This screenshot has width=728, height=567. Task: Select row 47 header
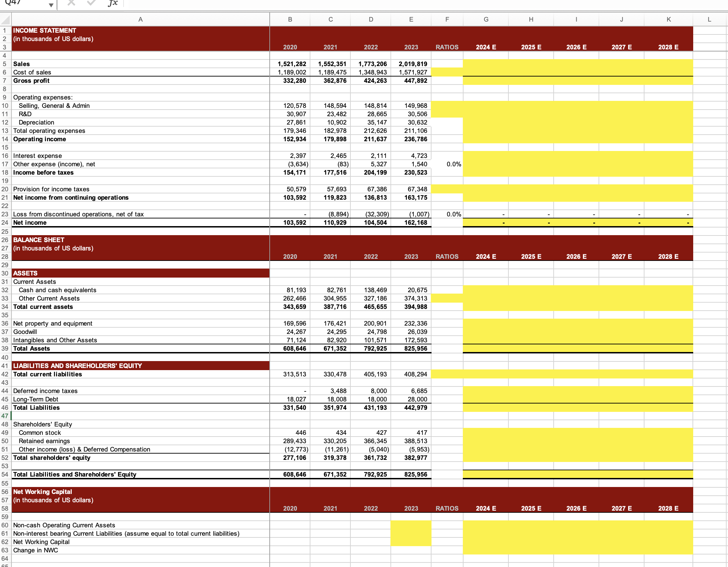[5, 416]
